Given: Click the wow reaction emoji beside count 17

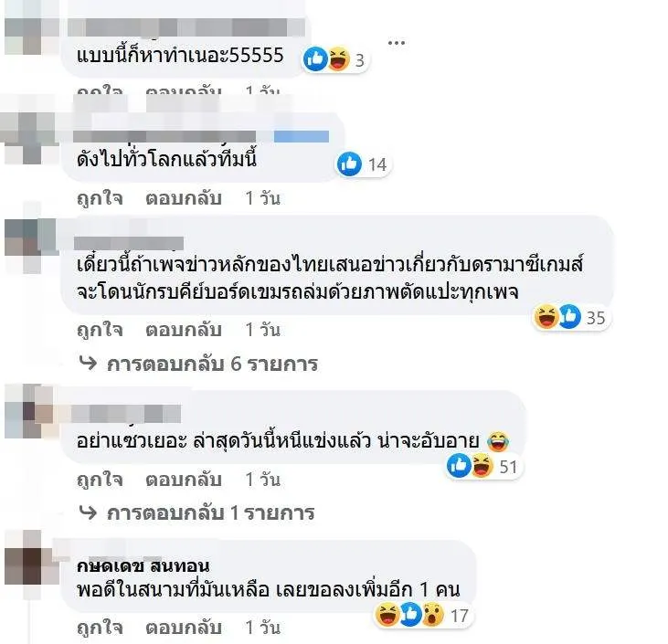Looking at the screenshot, I should [x=433, y=615].
